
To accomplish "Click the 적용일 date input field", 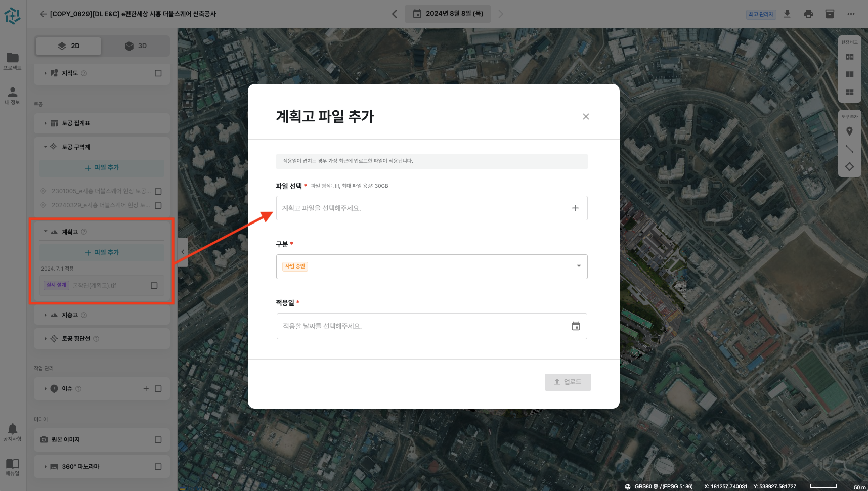I will pyautogui.click(x=431, y=326).
